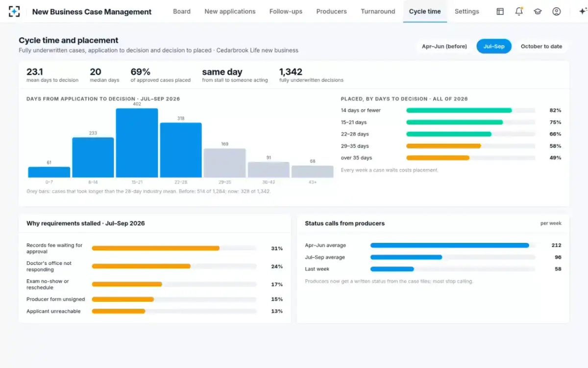Click the 22–28 days bar showing 318
The image size is (588, 368).
(181, 150)
